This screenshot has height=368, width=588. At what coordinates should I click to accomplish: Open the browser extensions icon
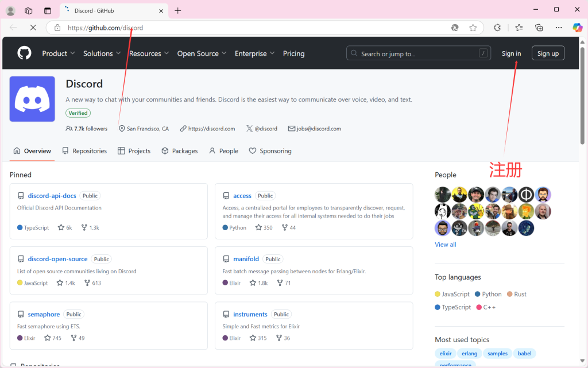point(497,28)
